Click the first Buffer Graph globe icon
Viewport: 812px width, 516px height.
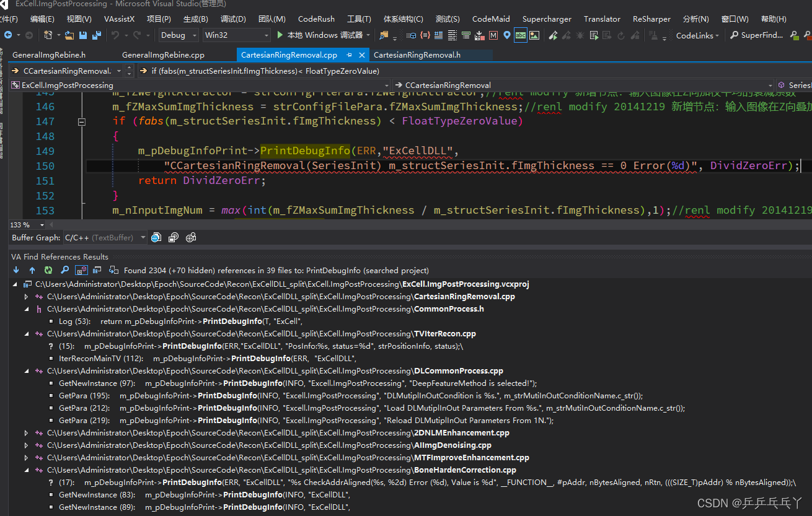pos(156,237)
